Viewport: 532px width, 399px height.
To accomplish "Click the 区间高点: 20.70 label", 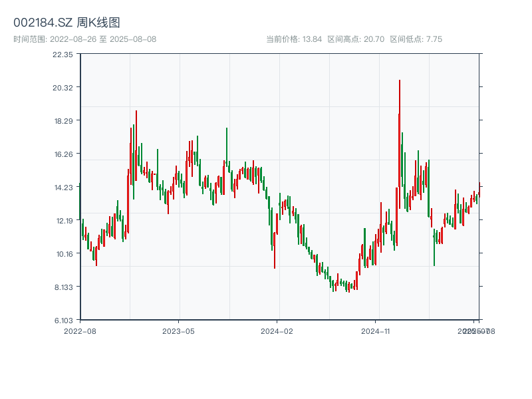I will pos(356,39).
